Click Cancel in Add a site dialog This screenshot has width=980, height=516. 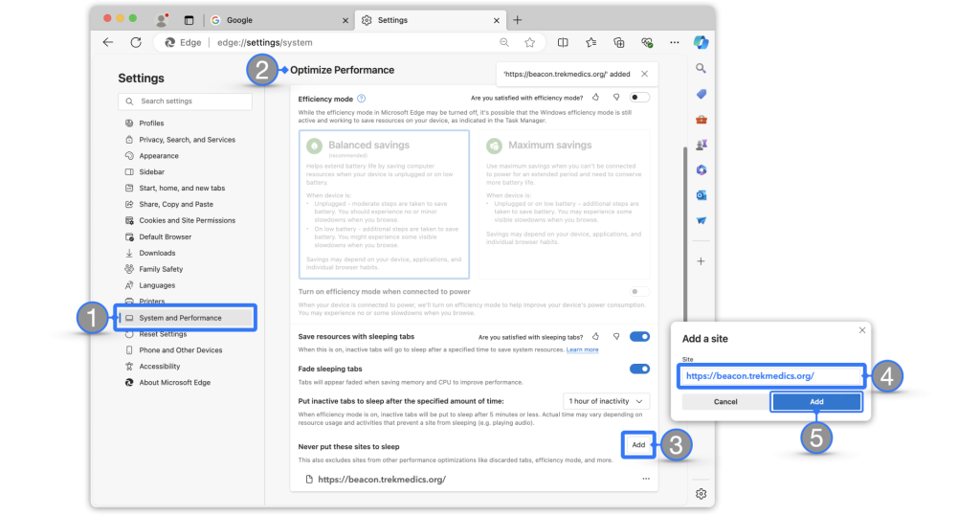(x=725, y=401)
